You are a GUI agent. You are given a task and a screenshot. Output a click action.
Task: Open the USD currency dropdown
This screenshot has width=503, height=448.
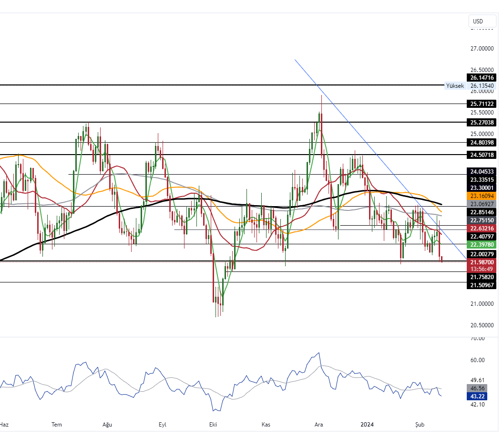coord(482,21)
